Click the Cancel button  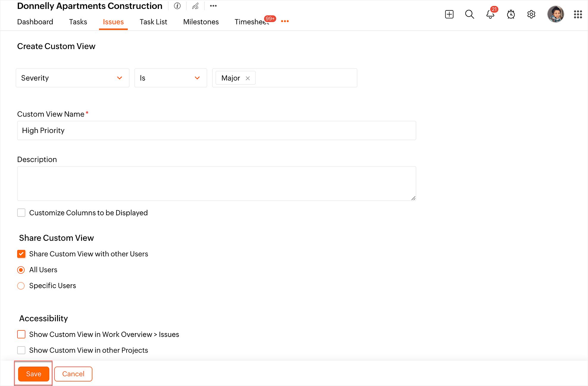[x=73, y=374]
